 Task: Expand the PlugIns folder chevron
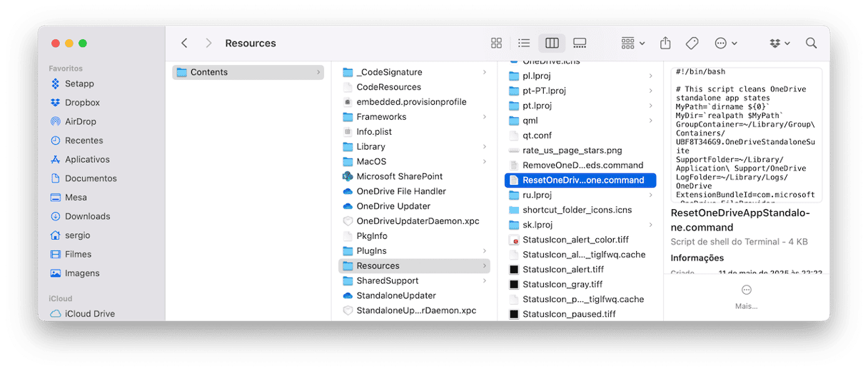[x=485, y=251]
